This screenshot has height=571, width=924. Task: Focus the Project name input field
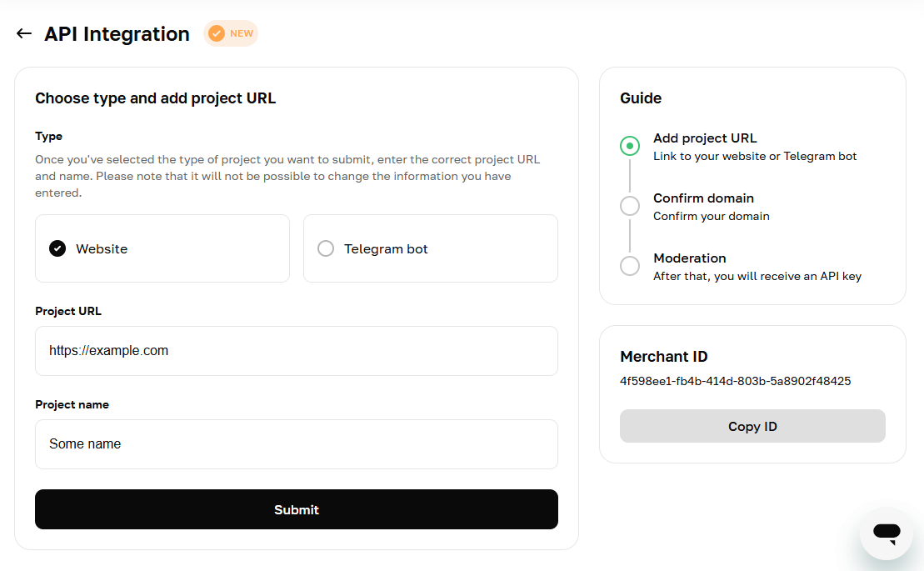tap(297, 444)
